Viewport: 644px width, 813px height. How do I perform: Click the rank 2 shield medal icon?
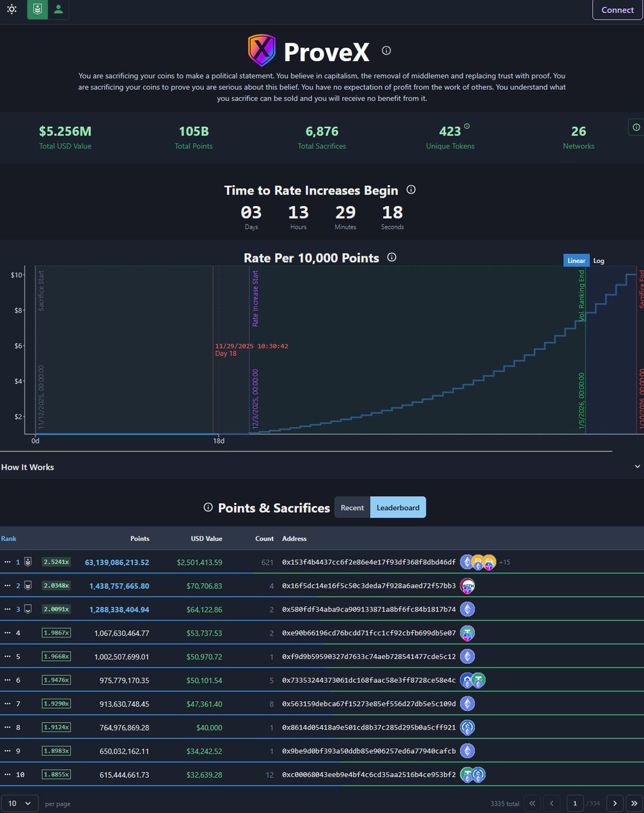[x=28, y=585]
